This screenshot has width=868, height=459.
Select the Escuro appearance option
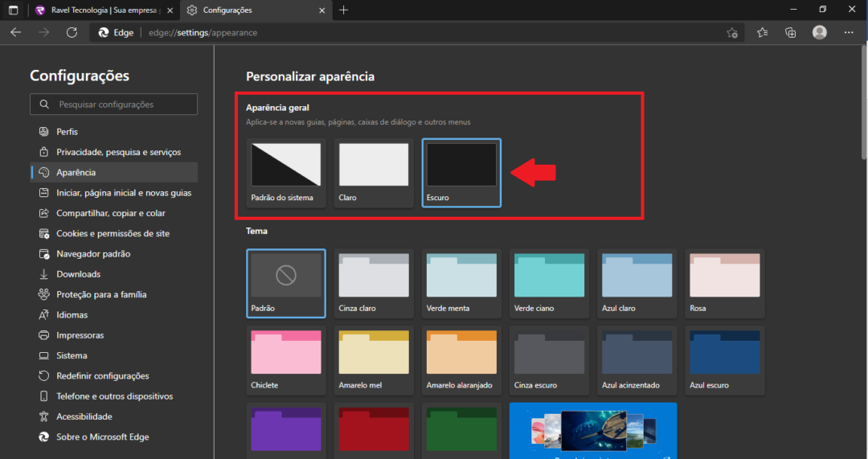[461, 173]
